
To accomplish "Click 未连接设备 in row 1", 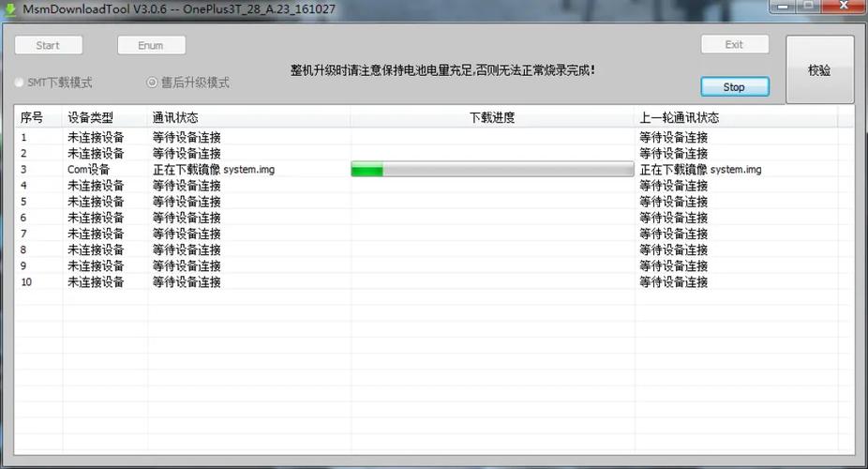I will 96,137.
